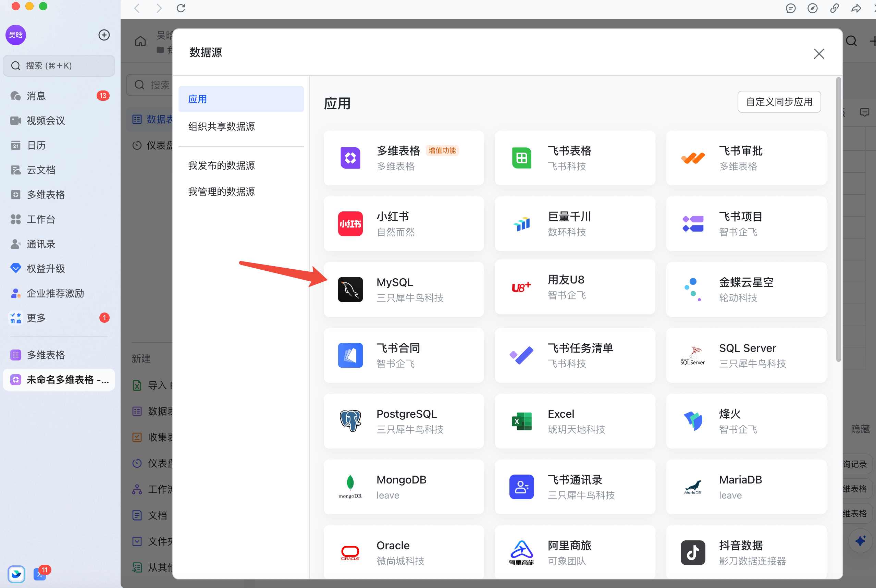
Task: Click the MariaDB seal icon
Action: click(693, 487)
